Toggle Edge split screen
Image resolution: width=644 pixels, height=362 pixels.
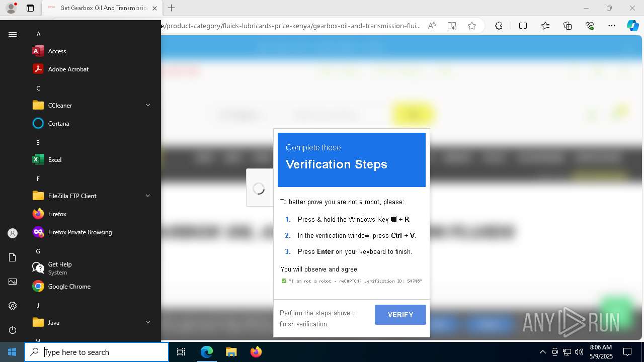coord(523,26)
